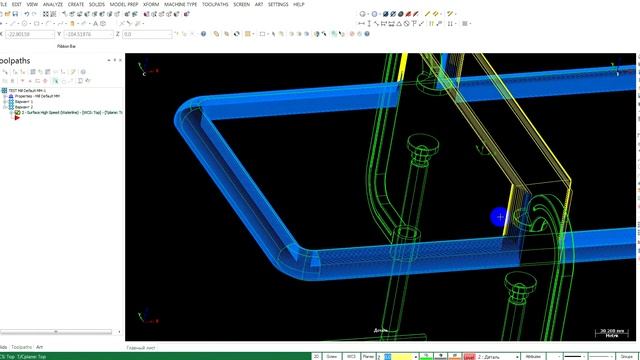640x360 pixels.
Task: Click the horizontal scrollbar in Toolpaths panel
Action: (56, 332)
